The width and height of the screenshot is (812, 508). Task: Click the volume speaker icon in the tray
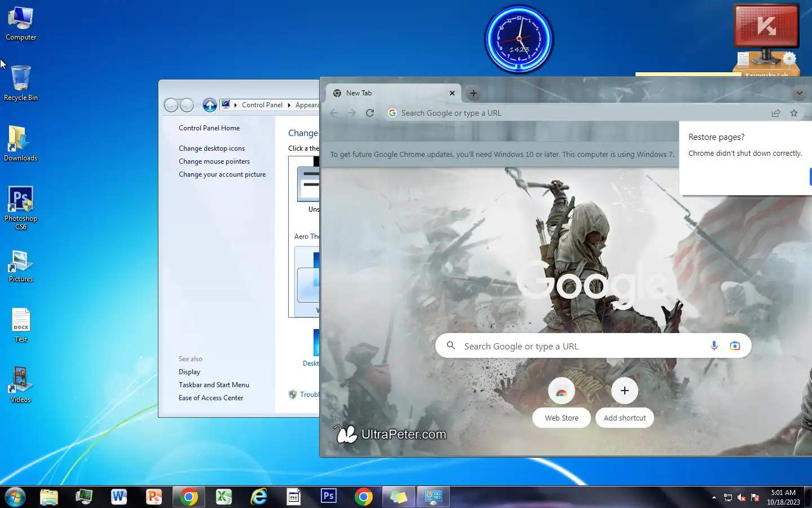(742, 497)
